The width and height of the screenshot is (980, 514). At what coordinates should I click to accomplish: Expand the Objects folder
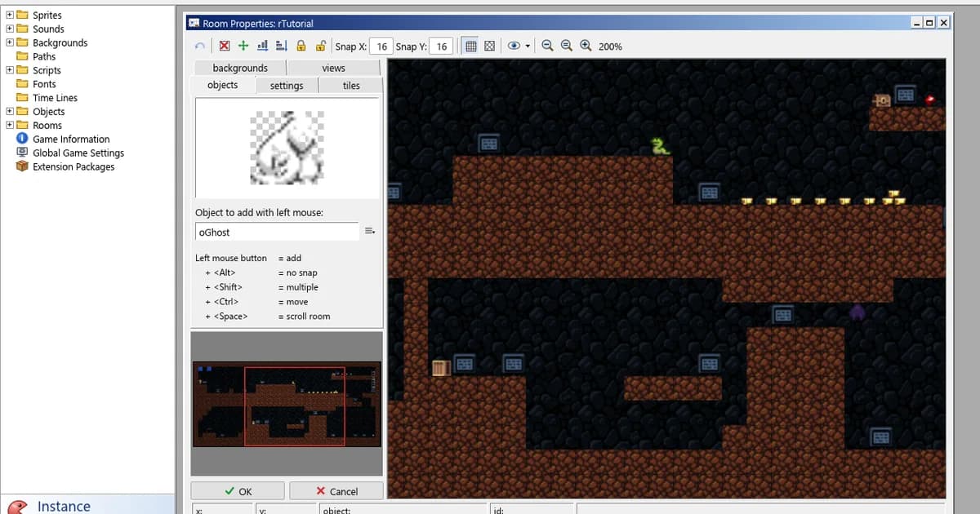[10, 111]
